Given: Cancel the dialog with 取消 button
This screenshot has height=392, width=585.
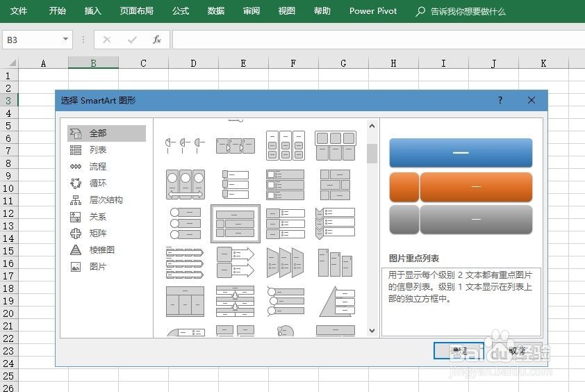Looking at the screenshot, I should [517, 350].
